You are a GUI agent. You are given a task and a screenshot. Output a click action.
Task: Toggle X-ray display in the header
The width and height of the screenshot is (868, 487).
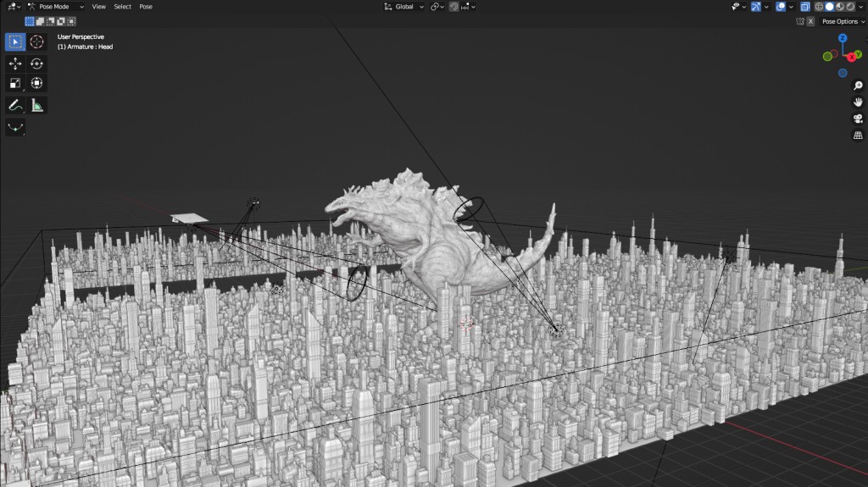click(x=804, y=7)
